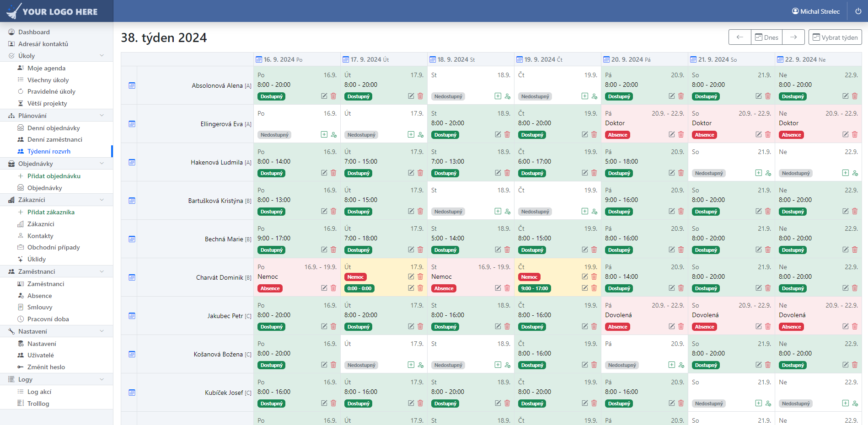
Task: Delete Absolonová Alena Monday 16.9. shift
Action: [333, 96]
